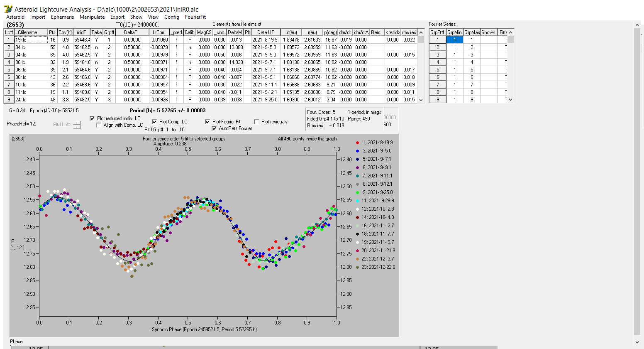Open the FourierFit menu
Viewport: 644px width, 349px height.
point(195,17)
